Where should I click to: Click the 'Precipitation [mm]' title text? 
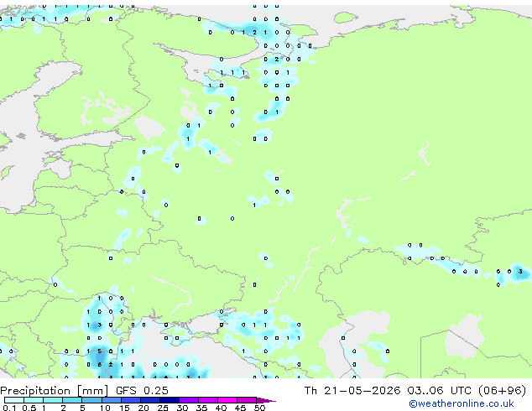coord(55,391)
